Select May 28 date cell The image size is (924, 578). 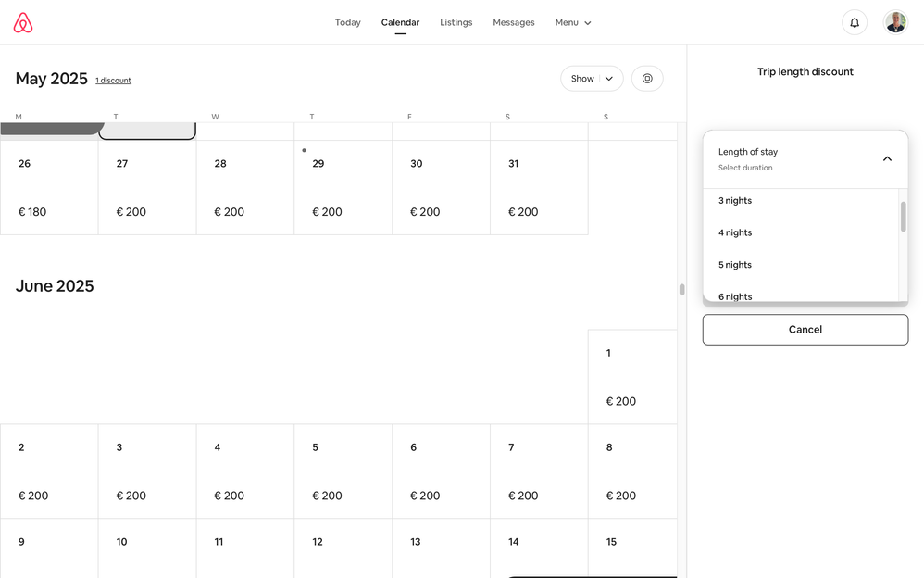pos(245,187)
